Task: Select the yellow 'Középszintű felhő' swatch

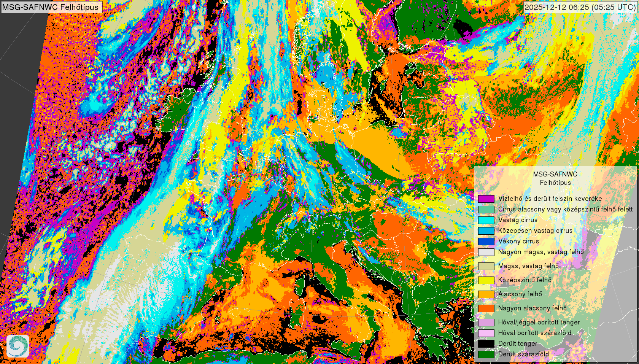Action: (486, 280)
